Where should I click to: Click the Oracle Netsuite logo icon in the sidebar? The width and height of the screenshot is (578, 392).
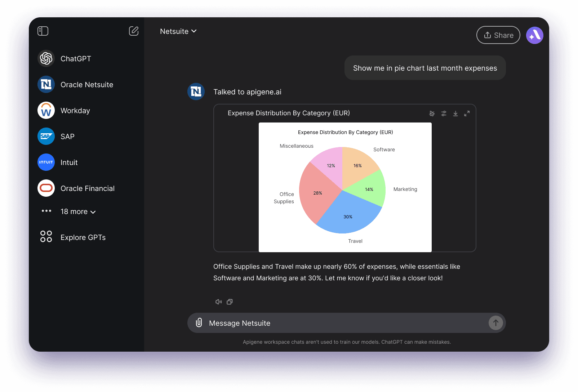46,84
